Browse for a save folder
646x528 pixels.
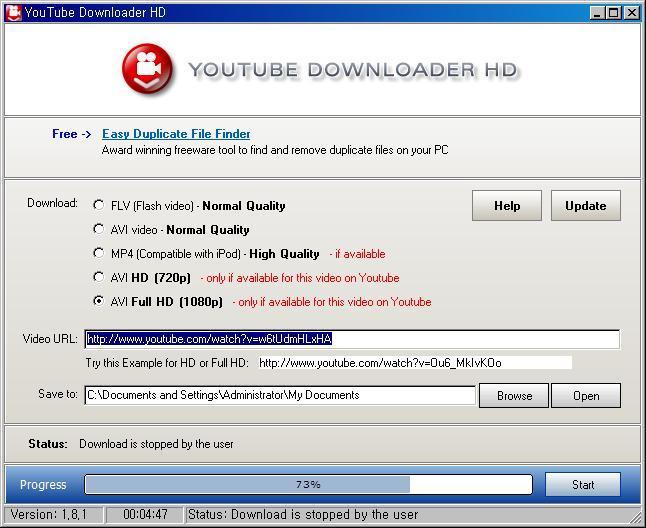click(514, 396)
